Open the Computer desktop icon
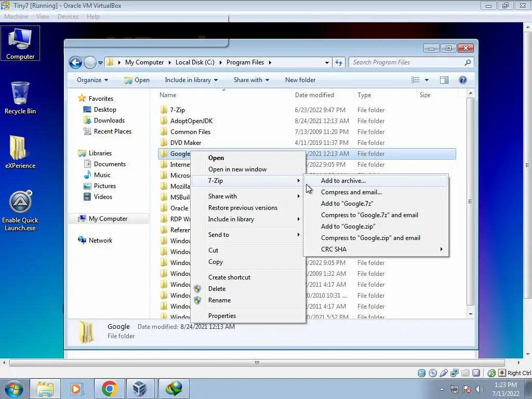532x399 pixels. (x=20, y=44)
